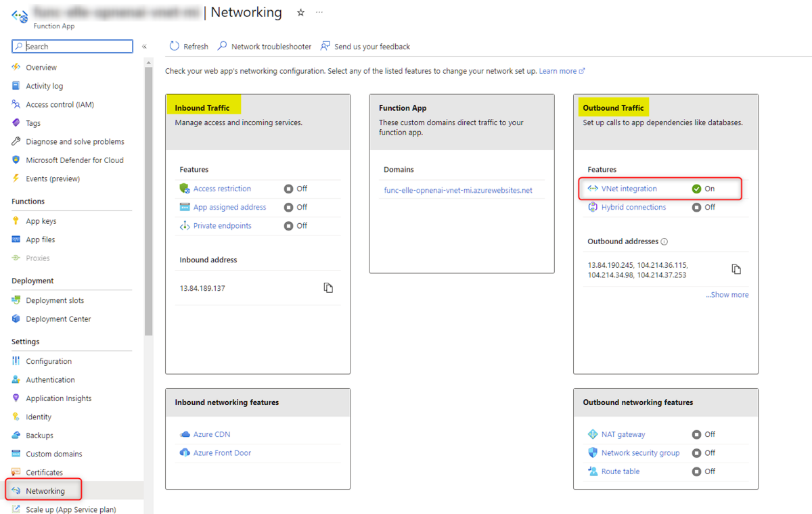Open the Route table feature
This screenshot has height=514, width=812.
[621, 471]
